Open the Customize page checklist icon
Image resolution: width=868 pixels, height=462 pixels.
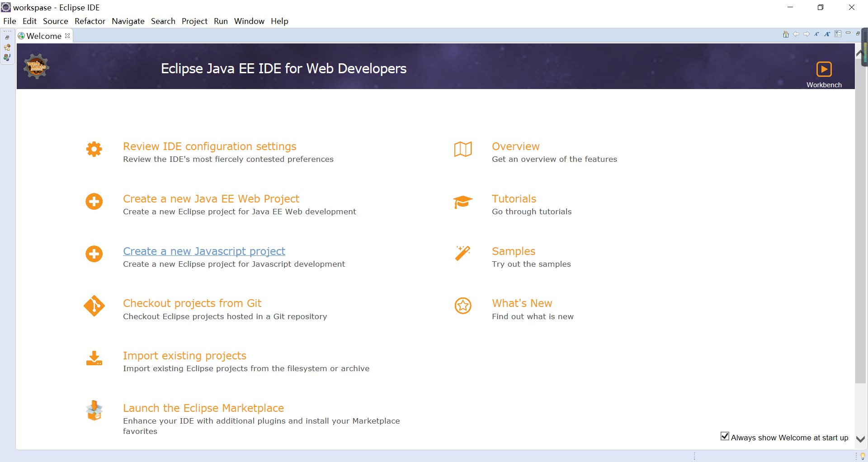coord(838,34)
